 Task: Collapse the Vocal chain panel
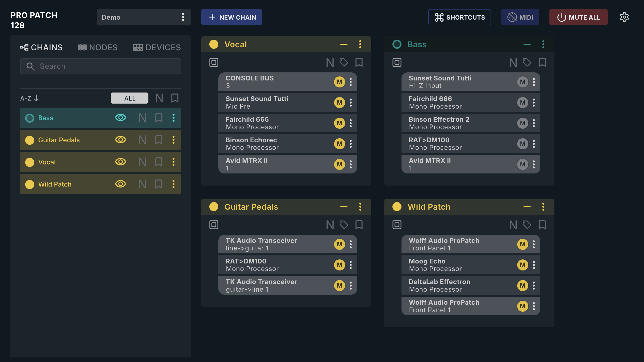(x=344, y=44)
